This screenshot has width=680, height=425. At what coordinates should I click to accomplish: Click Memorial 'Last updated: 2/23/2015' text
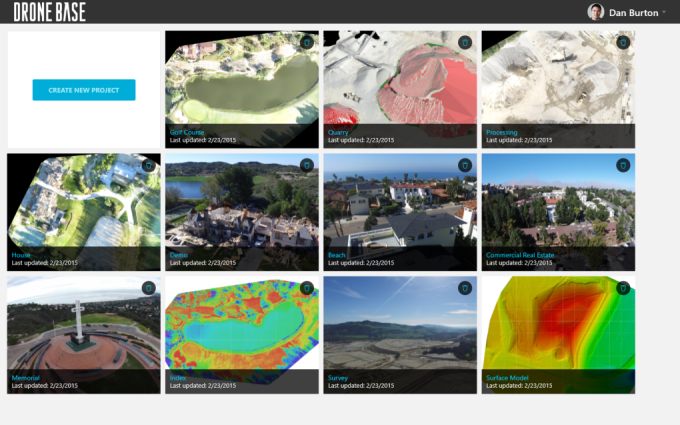[x=45, y=386]
